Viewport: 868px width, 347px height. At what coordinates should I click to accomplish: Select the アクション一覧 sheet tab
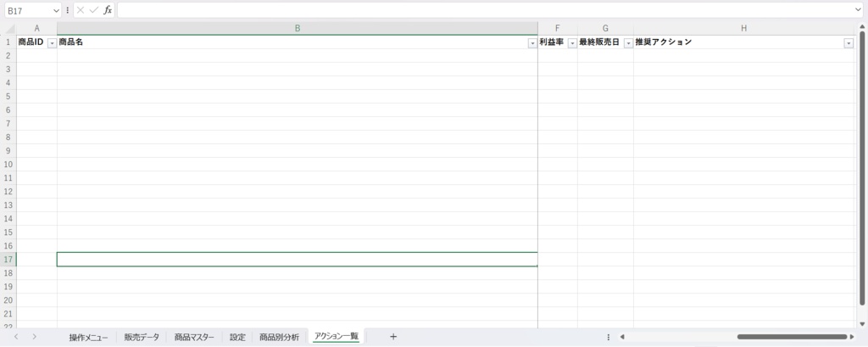coord(336,337)
